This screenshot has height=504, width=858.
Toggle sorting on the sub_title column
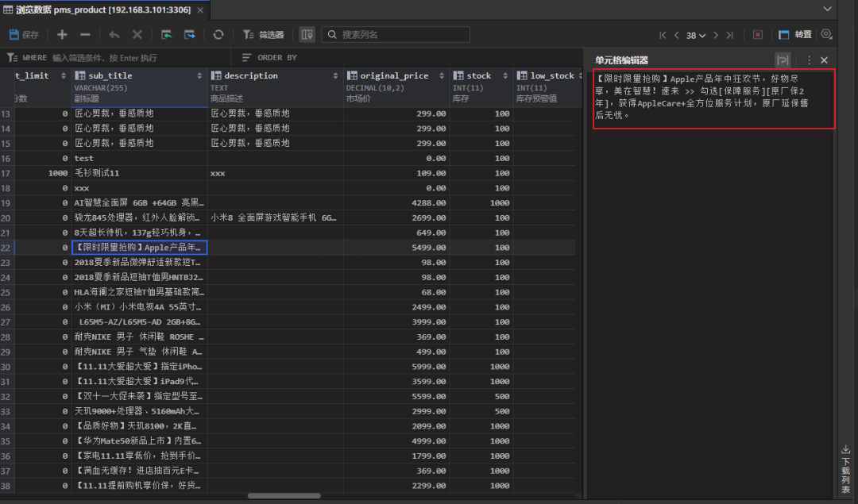[201, 75]
